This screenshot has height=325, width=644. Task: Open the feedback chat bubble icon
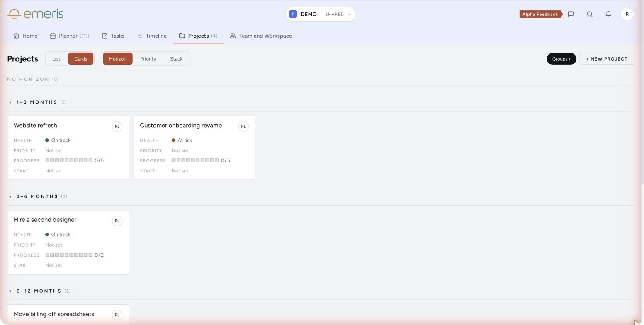coord(571,14)
